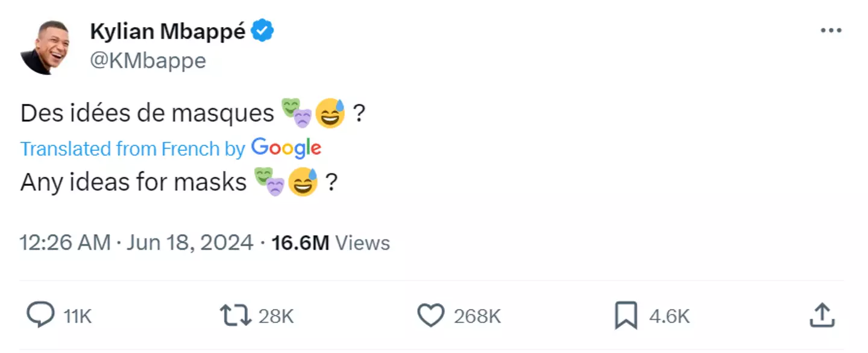
Task: Open the 12:26 AM Jun 18, 2024 timestamp
Action: (x=136, y=243)
